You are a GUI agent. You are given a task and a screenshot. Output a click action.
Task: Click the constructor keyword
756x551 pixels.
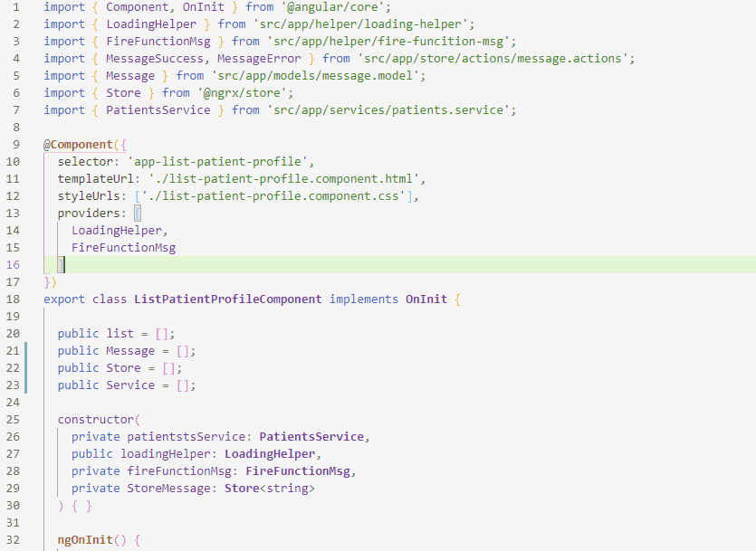coord(95,420)
